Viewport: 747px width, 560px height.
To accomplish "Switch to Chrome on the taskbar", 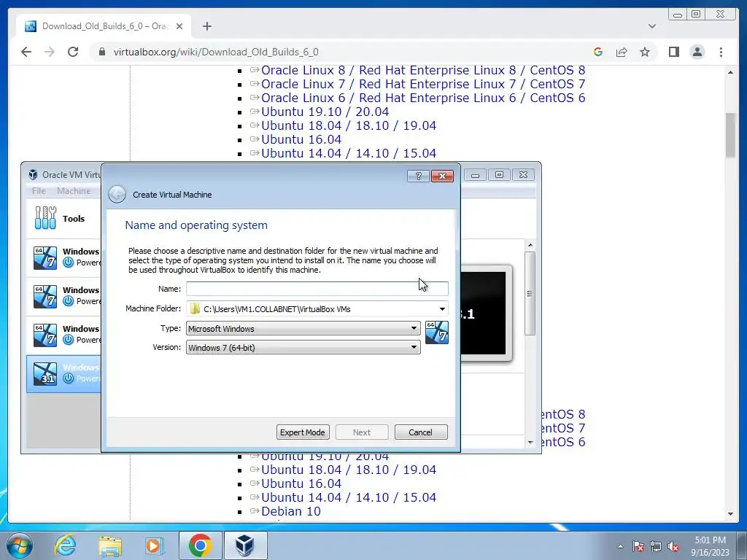I will pyautogui.click(x=200, y=545).
